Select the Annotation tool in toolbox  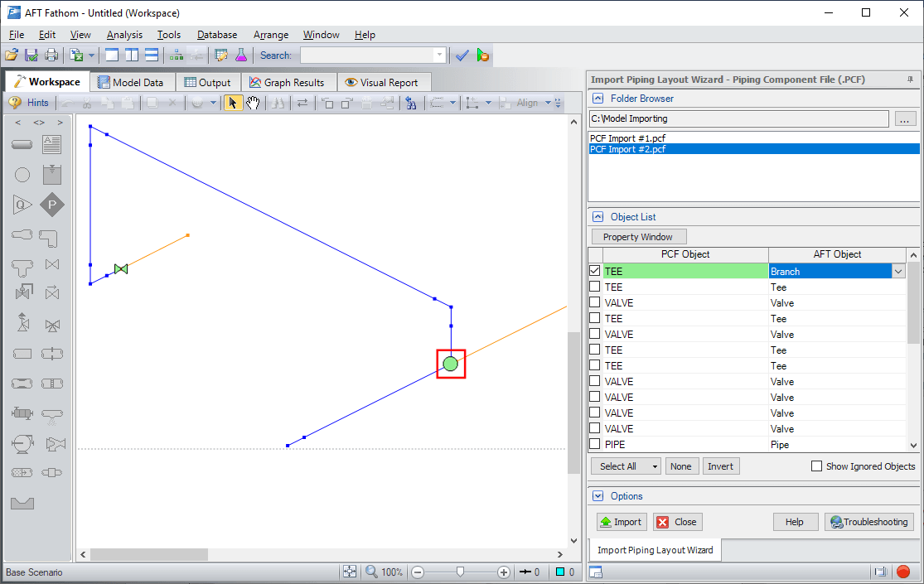pyautogui.click(x=52, y=144)
